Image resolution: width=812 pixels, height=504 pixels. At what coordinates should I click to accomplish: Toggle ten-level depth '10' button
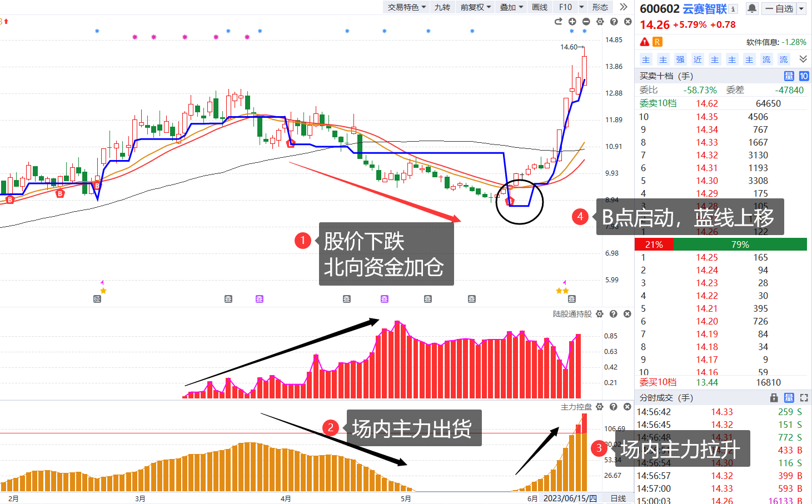[804, 76]
